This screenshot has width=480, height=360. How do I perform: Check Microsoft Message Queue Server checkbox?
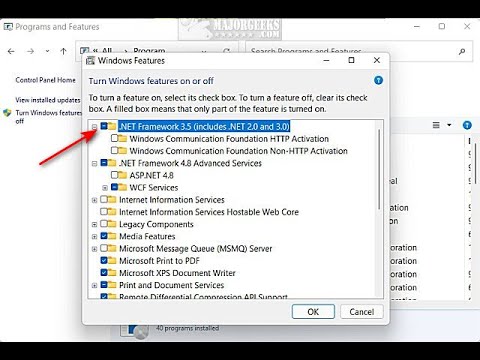coord(104,248)
